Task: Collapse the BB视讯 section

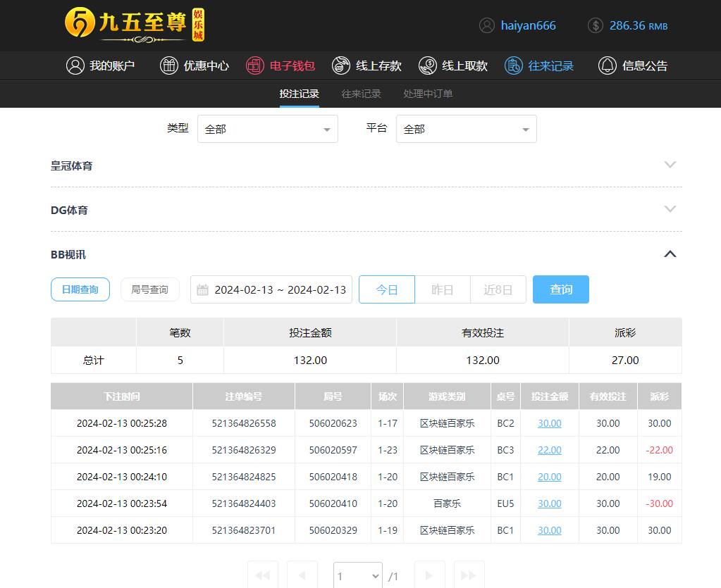Action: click(670, 254)
